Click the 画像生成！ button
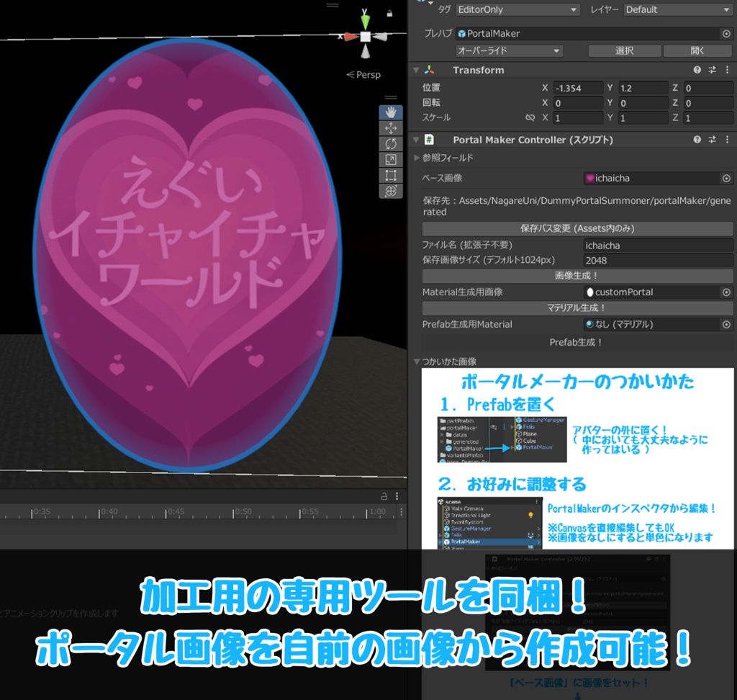The height and width of the screenshot is (700, 737). click(578, 276)
